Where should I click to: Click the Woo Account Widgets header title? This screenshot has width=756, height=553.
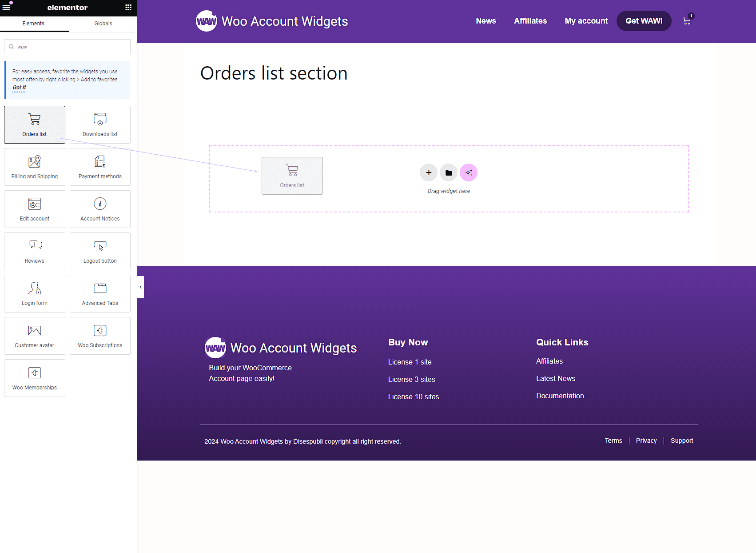click(285, 21)
